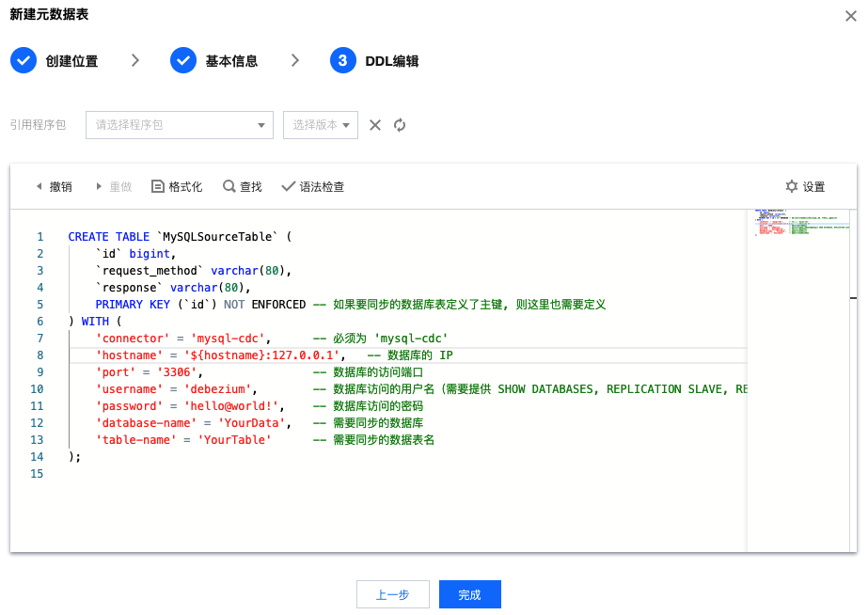Click the 重做 redo toolbar item
This screenshot has height=615, width=868.
pos(114,186)
